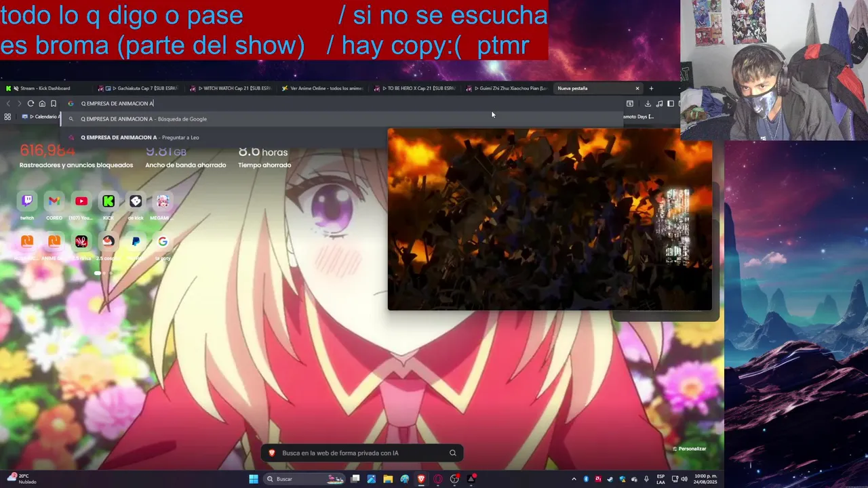Go forward in browser history
868x488 pixels.
point(19,104)
